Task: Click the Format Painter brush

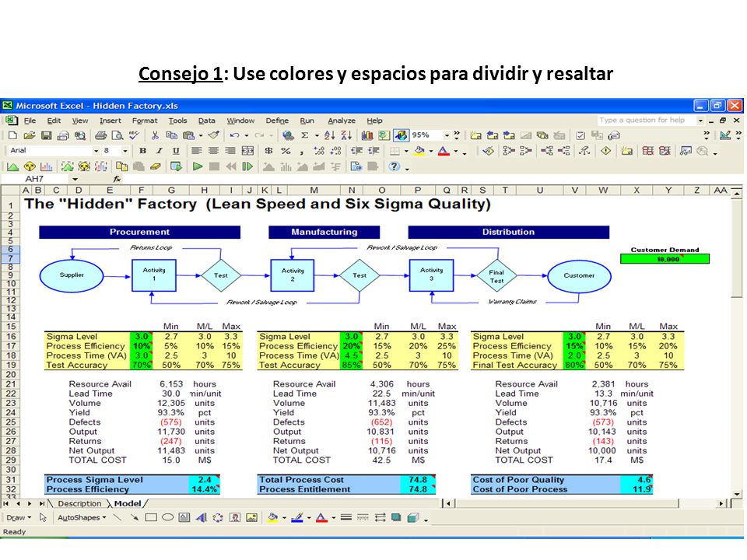Action: pos(213,135)
